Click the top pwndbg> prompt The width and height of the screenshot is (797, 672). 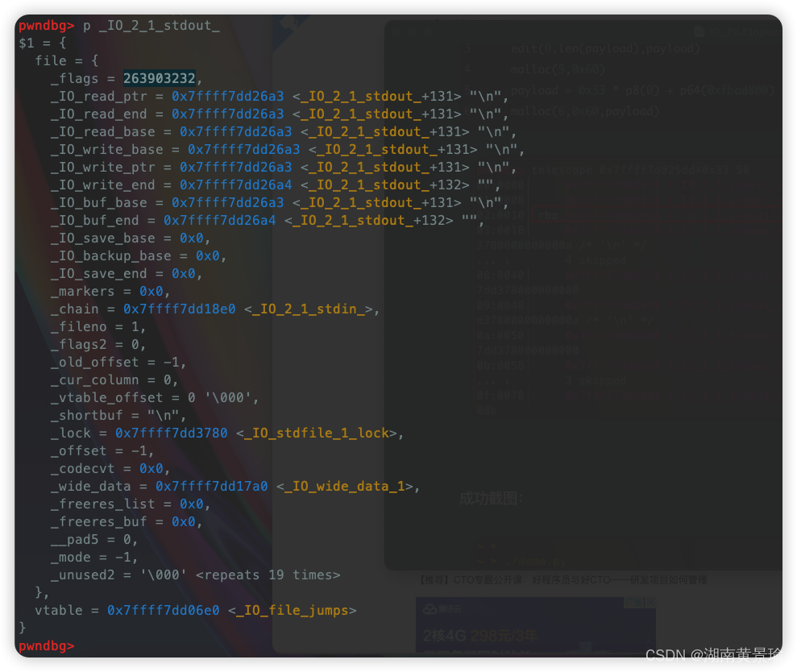point(46,26)
